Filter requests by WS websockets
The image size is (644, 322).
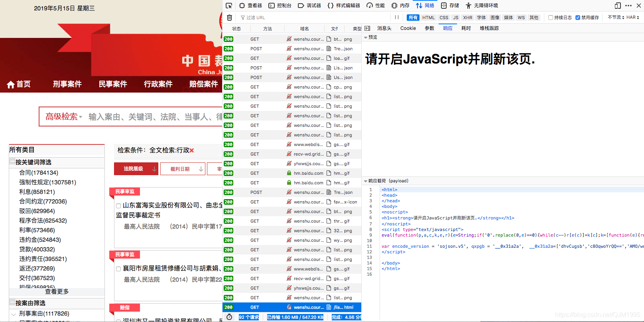coord(521,18)
